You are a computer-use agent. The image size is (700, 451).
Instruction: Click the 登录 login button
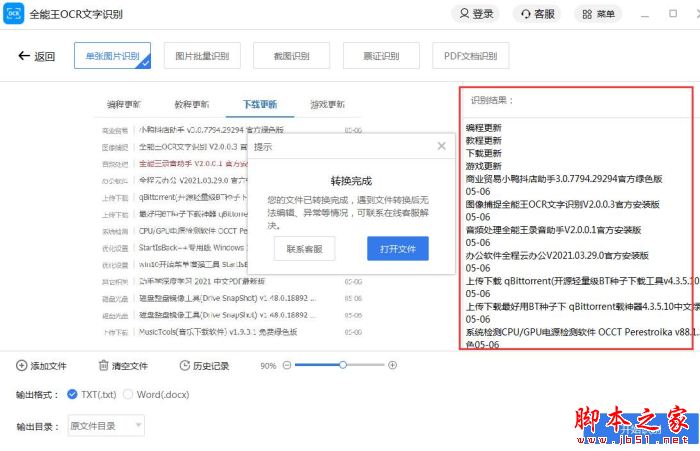(x=475, y=14)
